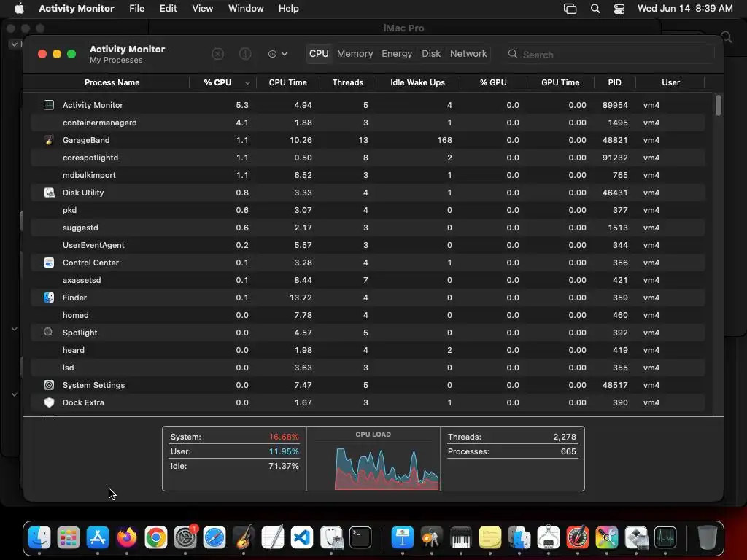Viewport: 747px width, 560px height.
Task: Open Keychain Access from the Dock
Action: (431, 537)
